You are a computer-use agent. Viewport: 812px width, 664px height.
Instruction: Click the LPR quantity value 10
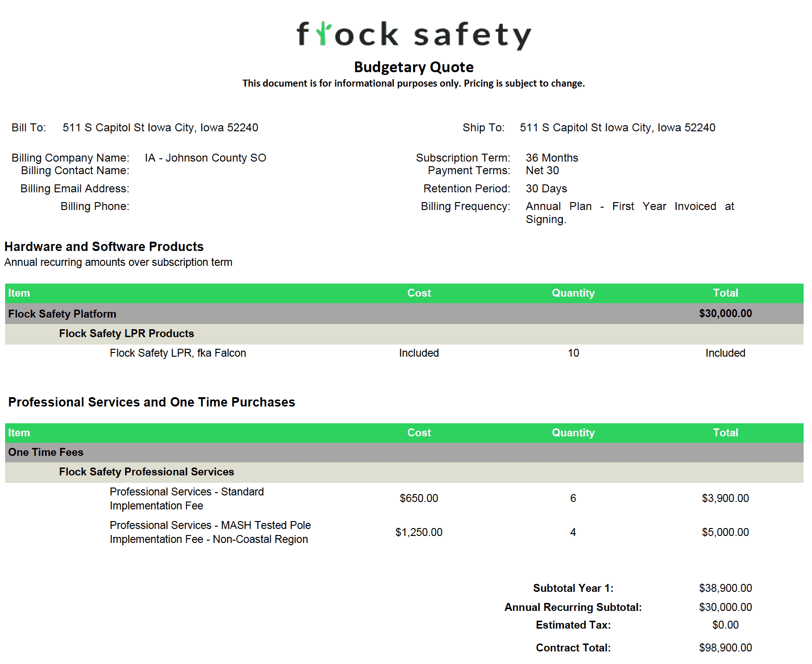point(573,353)
